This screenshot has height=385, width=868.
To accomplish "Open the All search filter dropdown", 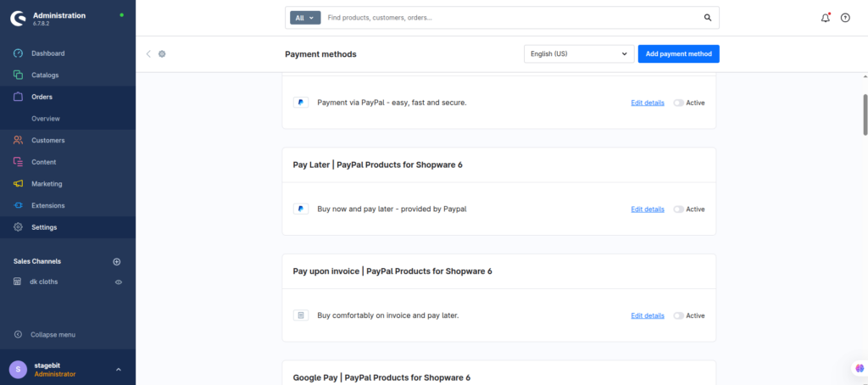I will [305, 18].
